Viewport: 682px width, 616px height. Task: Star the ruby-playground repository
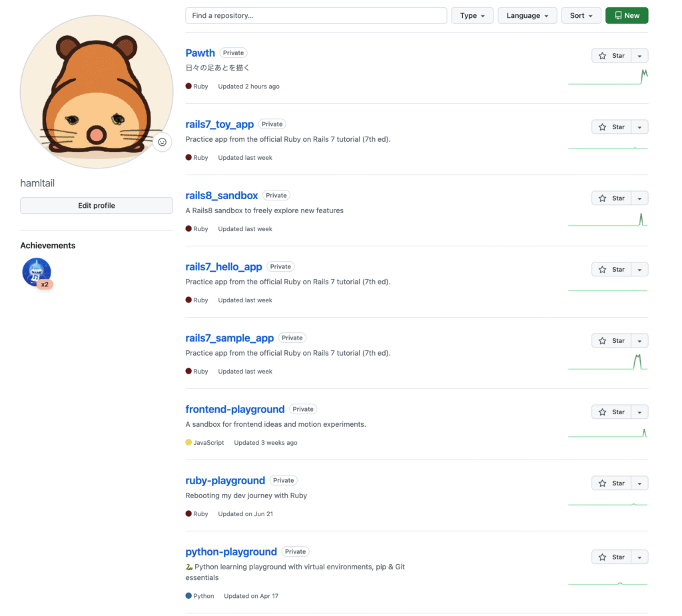click(611, 483)
